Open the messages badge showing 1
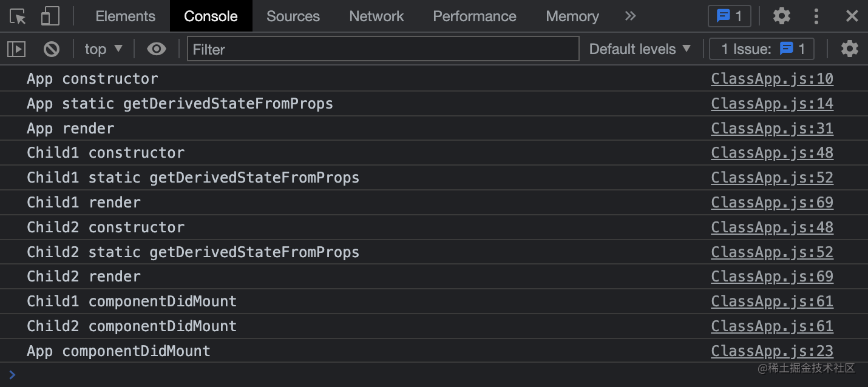Image resolution: width=868 pixels, height=387 pixels. 730,16
